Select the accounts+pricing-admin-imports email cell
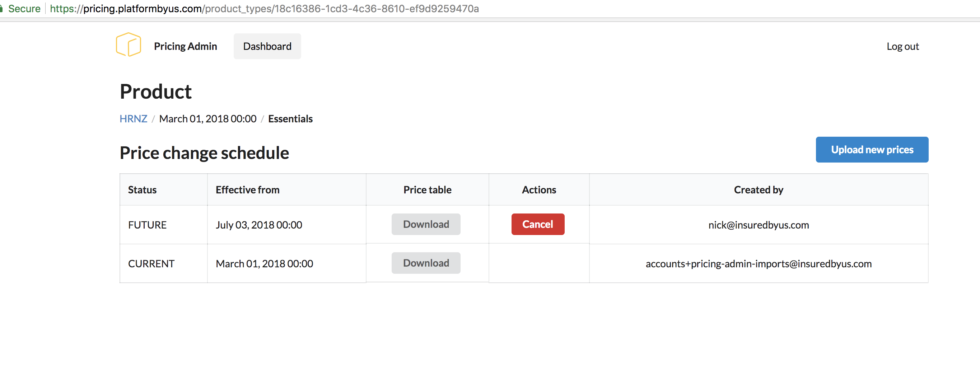This screenshot has width=980, height=385. click(758, 264)
